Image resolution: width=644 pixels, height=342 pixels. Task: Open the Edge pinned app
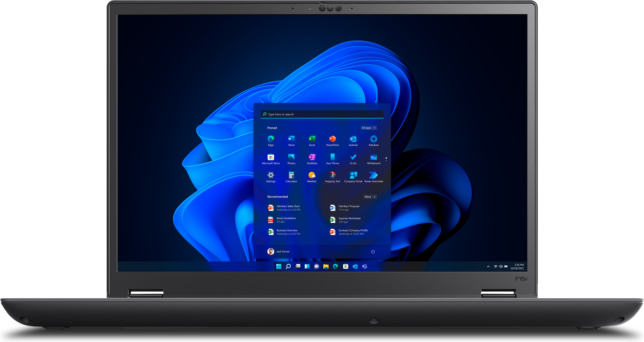click(x=270, y=139)
